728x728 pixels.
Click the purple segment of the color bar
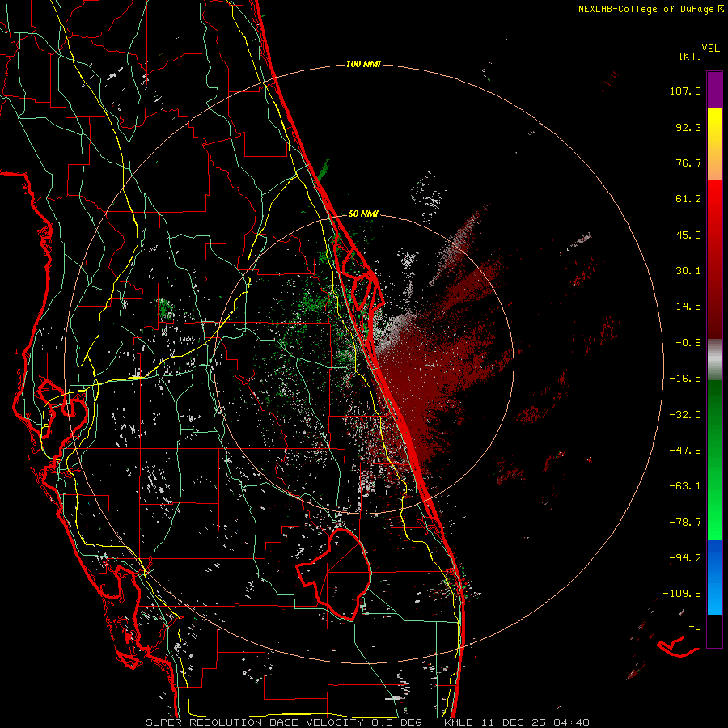(714, 90)
